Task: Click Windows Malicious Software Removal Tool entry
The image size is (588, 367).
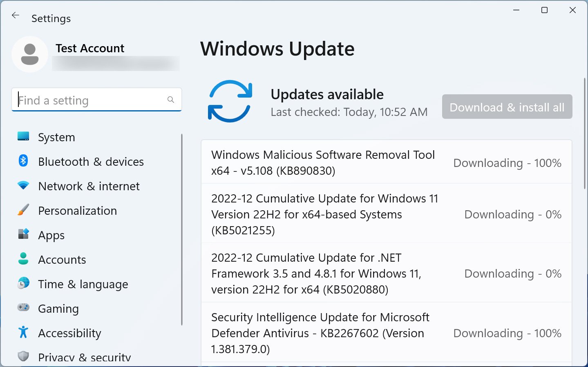Action: pos(387,162)
